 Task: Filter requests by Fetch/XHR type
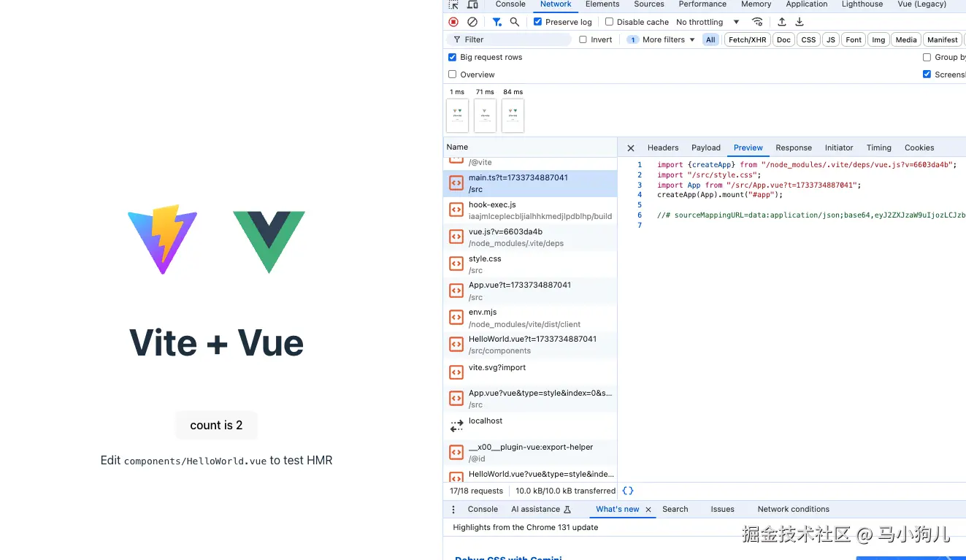pos(748,39)
